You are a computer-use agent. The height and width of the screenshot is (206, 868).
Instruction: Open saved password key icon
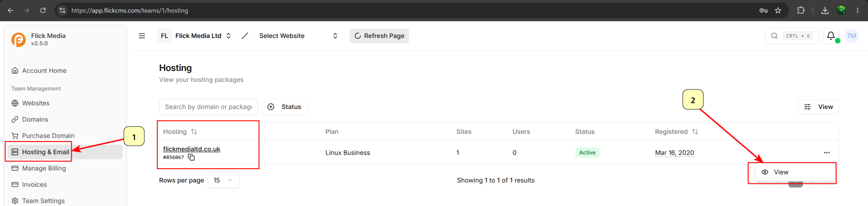pos(763,10)
